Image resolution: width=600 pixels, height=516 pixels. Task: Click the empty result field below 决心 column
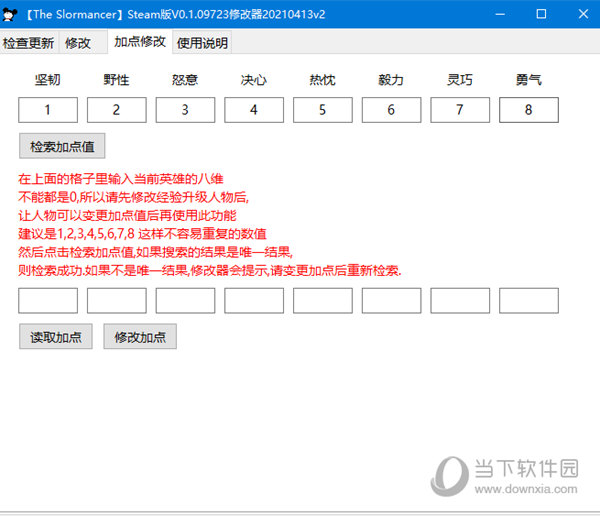pyautogui.click(x=254, y=301)
